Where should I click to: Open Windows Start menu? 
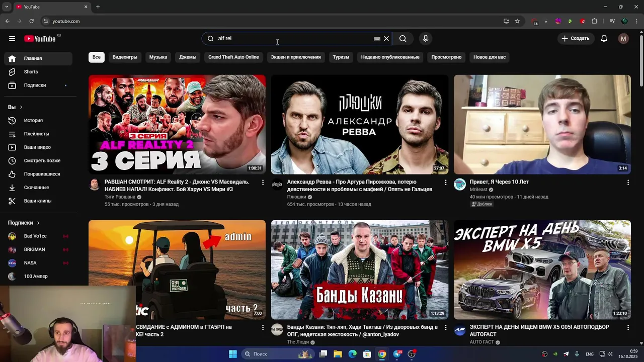coord(233,354)
